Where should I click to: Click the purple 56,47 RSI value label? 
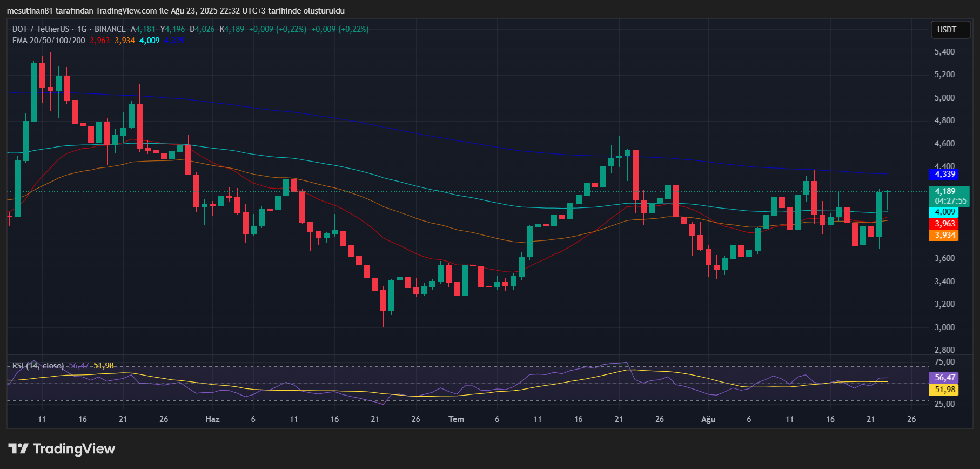944,378
